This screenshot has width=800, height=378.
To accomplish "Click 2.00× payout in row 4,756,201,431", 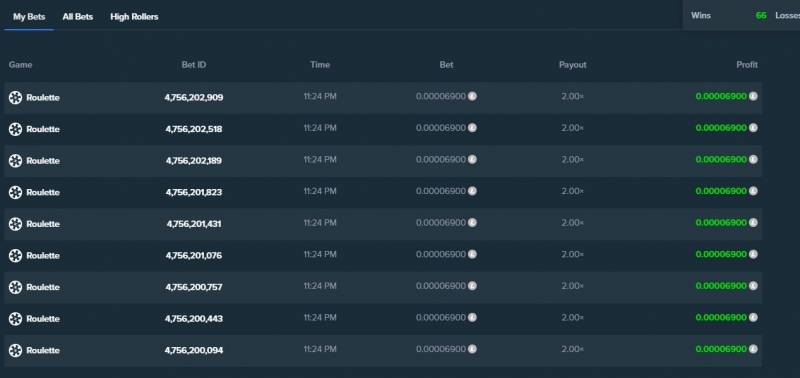I will pyautogui.click(x=572, y=222).
